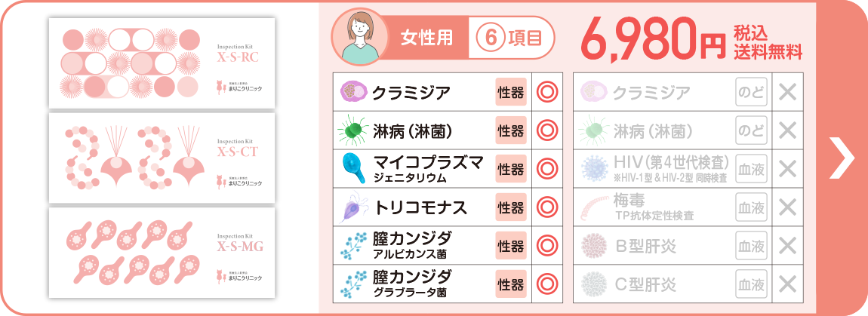The width and height of the screenshot is (868, 316).
Task: Click the chlamydia bacteria icon for 性器
Action: click(x=352, y=92)
